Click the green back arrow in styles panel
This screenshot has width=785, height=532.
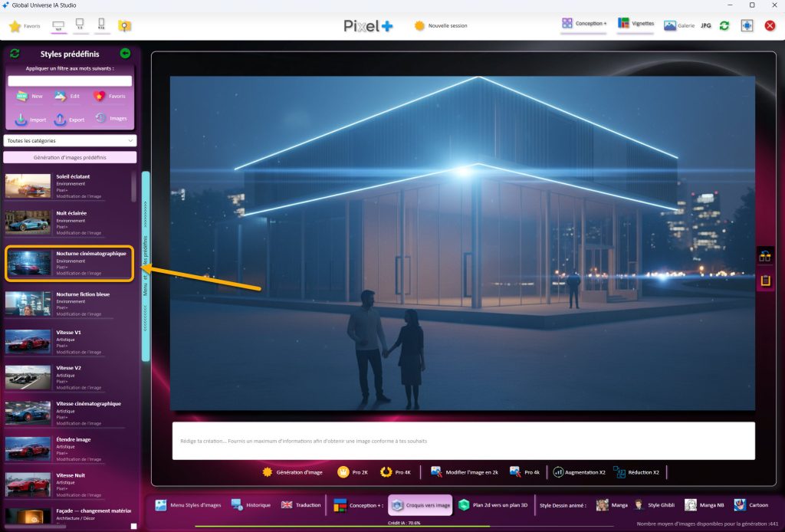tap(125, 54)
